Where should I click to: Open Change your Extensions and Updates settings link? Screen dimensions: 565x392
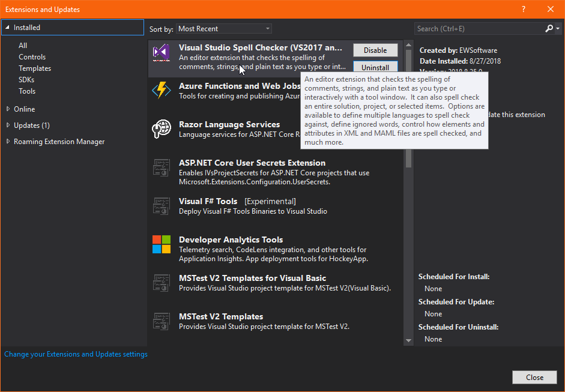76,354
